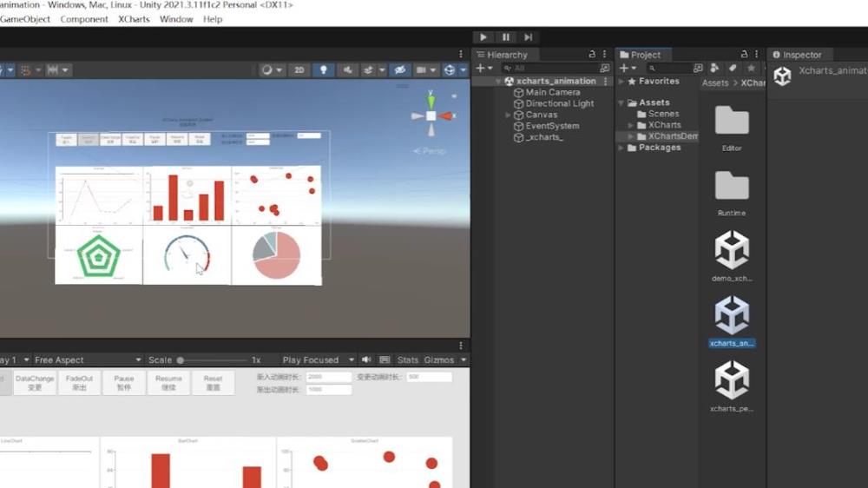This screenshot has height=488, width=868.
Task: Open Scene gizmos dropdown arrow
Action: pos(464,70)
